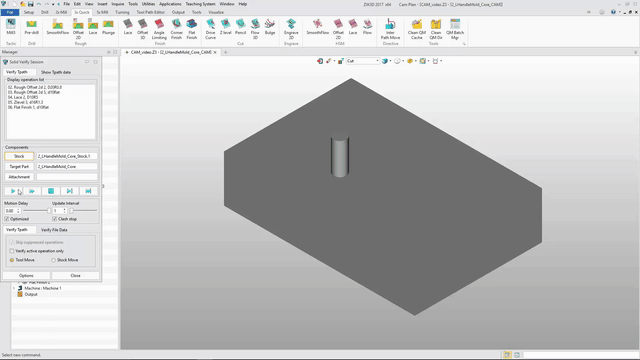This screenshot has height=360, width=640.
Task: Select the Plunge roughing tool
Action: 108,27
